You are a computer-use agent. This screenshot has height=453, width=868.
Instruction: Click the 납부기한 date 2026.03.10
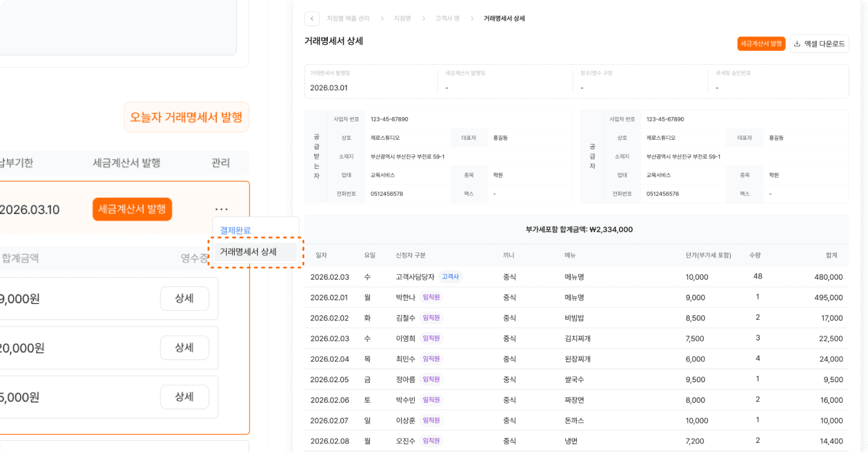tap(29, 210)
